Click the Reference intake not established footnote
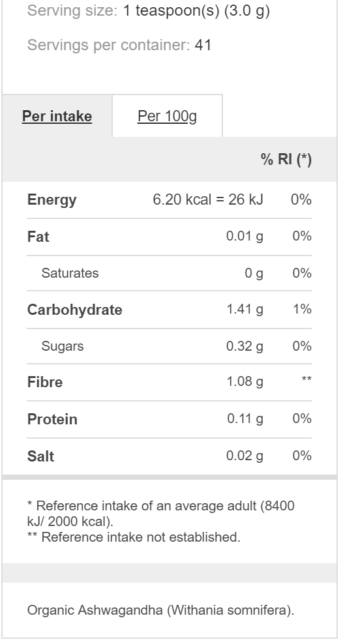The height and width of the screenshot is (644, 343). [134, 537]
